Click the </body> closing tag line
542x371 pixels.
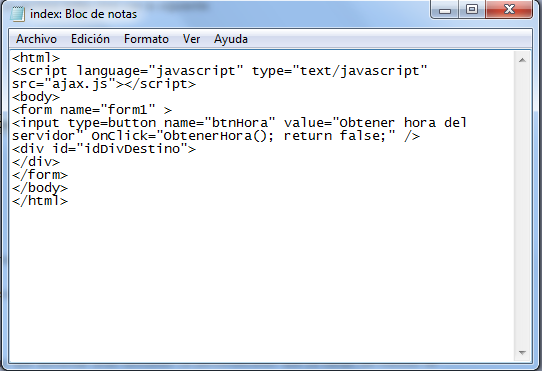(x=40, y=188)
